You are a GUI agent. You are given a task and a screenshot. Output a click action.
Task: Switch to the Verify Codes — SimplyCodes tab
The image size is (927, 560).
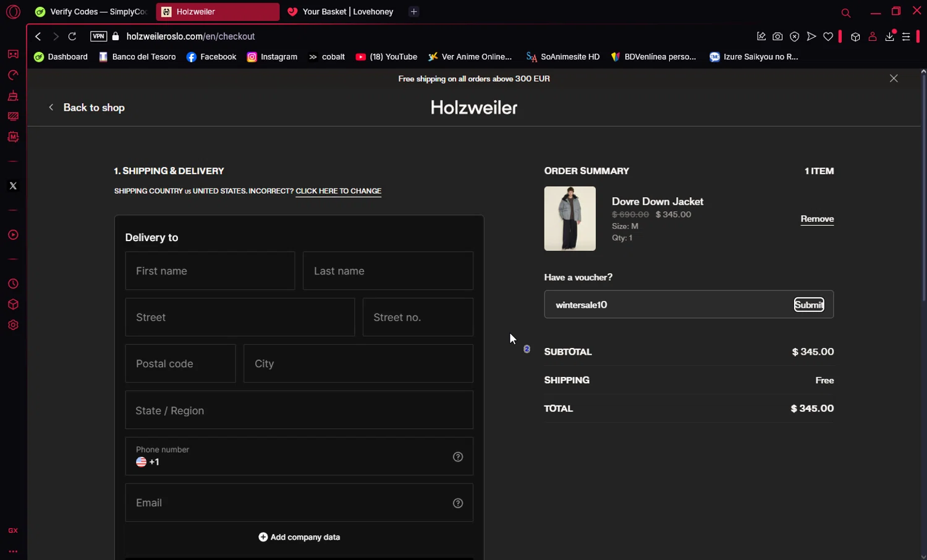point(91,12)
